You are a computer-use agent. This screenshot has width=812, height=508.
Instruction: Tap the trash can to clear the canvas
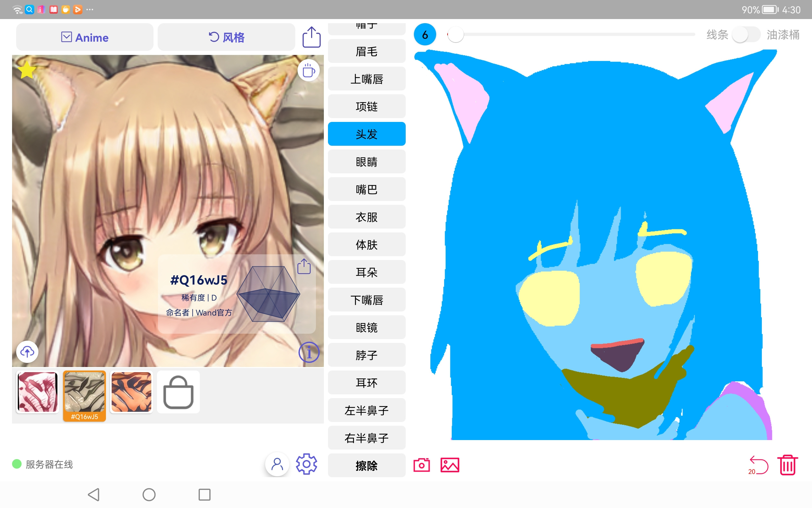point(788,465)
